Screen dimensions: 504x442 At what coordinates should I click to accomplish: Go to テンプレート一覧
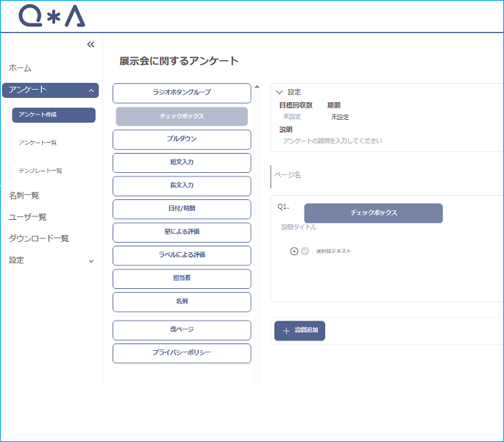(40, 171)
